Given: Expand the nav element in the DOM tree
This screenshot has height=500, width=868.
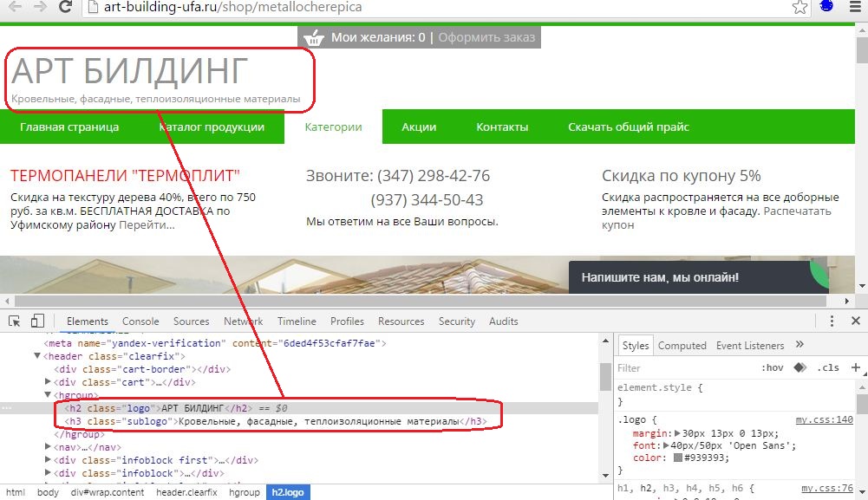Looking at the screenshot, I should pyautogui.click(x=49, y=446).
